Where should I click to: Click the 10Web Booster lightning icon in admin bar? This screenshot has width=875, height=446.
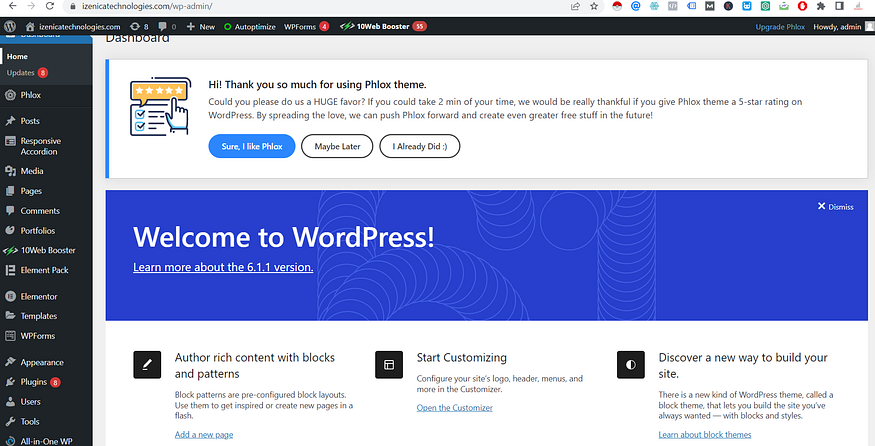tap(347, 26)
